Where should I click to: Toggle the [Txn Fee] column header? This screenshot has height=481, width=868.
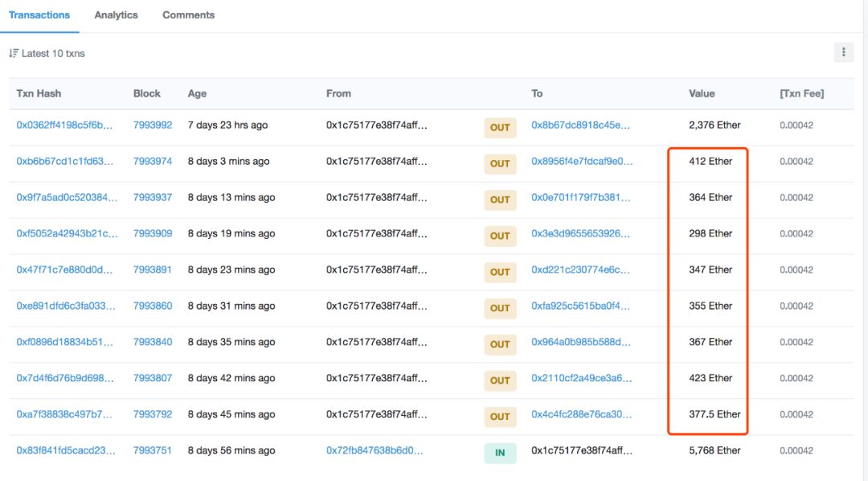coord(801,93)
